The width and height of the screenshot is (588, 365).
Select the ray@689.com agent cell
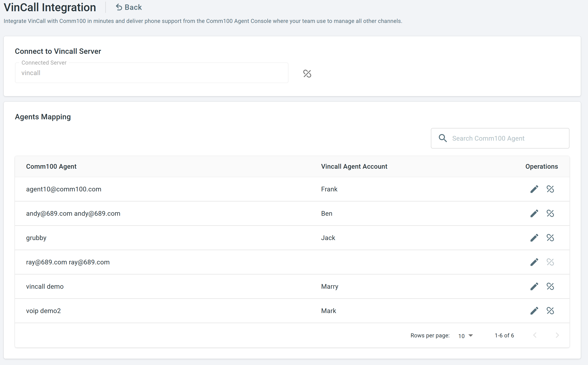pyautogui.click(x=68, y=262)
